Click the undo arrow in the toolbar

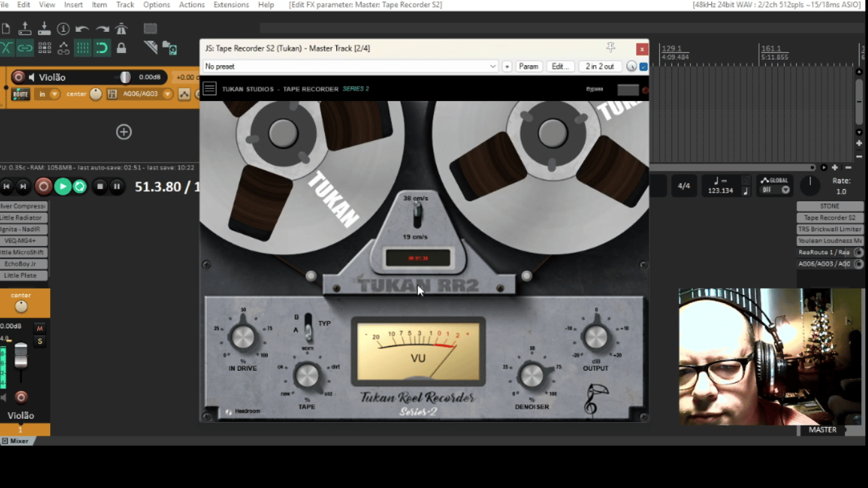[x=82, y=28]
